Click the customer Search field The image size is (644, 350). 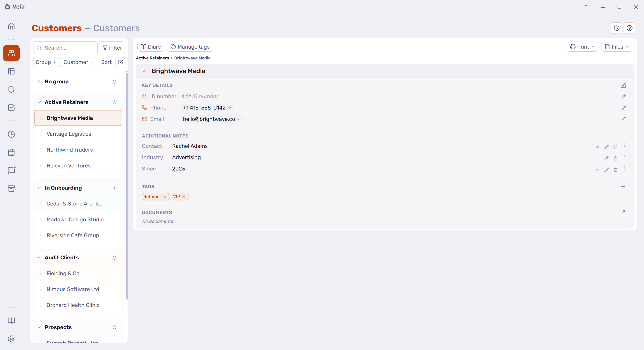click(65, 48)
